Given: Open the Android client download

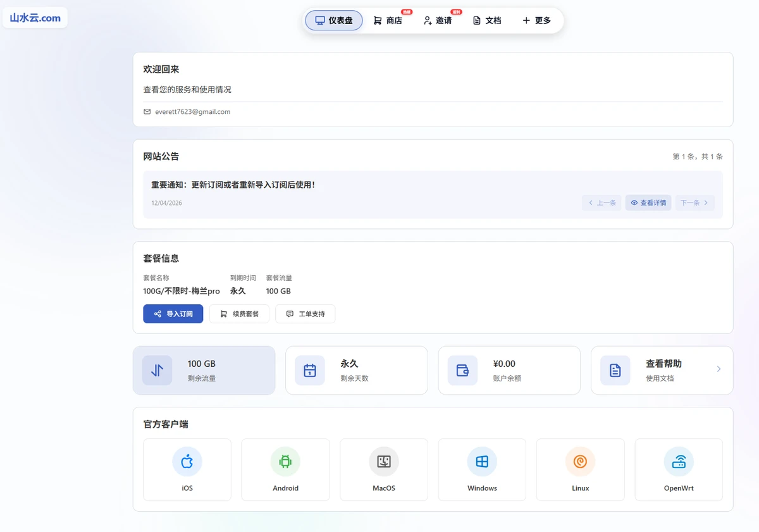Looking at the screenshot, I should [285, 469].
